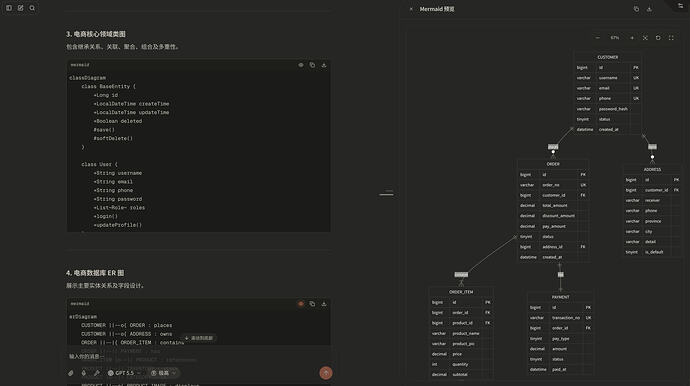Fit the diagram to view
This screenshot has height=386, width=690.
point(645,38)
